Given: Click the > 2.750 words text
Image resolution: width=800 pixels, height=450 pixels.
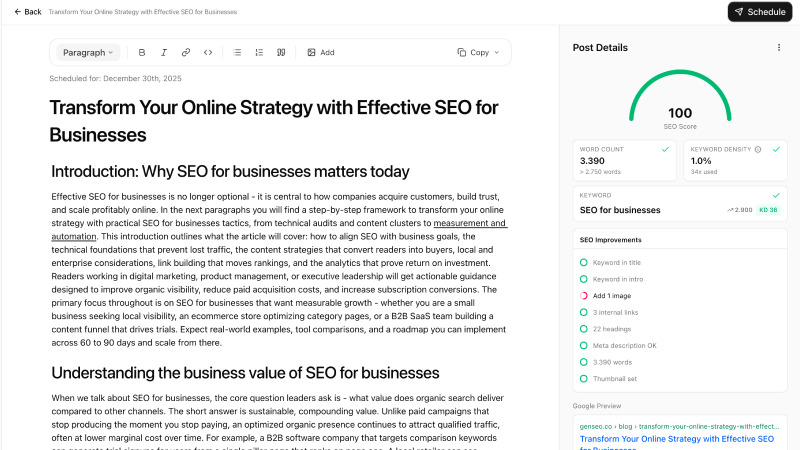Looking at the screenshot, I should point(600,172).
